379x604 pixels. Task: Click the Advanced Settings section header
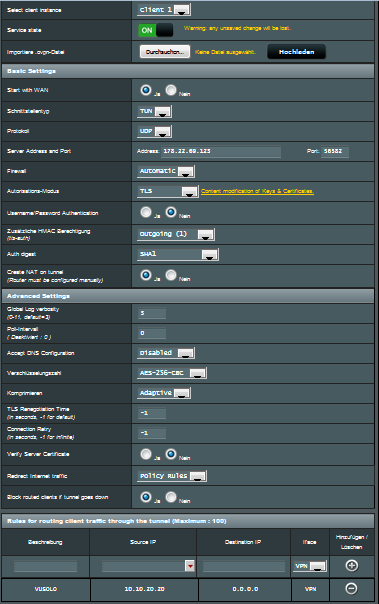(188, 296)
